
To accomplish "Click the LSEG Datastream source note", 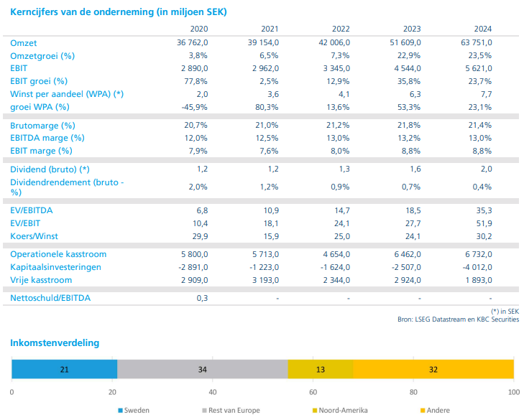I will pos(458,319).
